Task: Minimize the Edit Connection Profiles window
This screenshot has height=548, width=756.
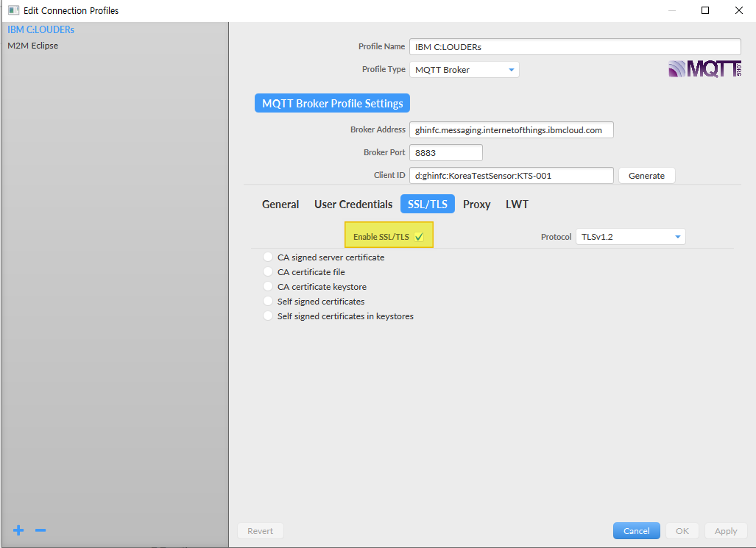Action: coord(671,10)
